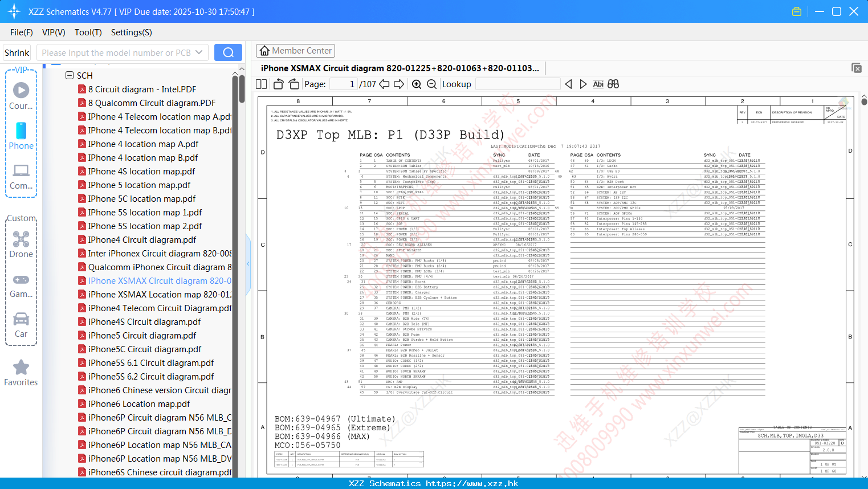Open IPhone 4 Telecom location map A.pdf
Image resolution: width=868 pixels, height=489 pixels.
[154, 117]
